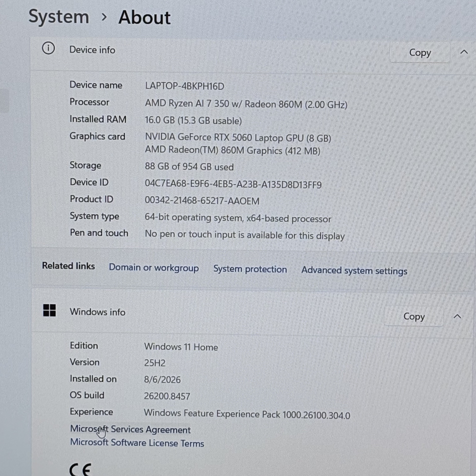
Task: Select the version 25H2 value
Action: point(155,363)
